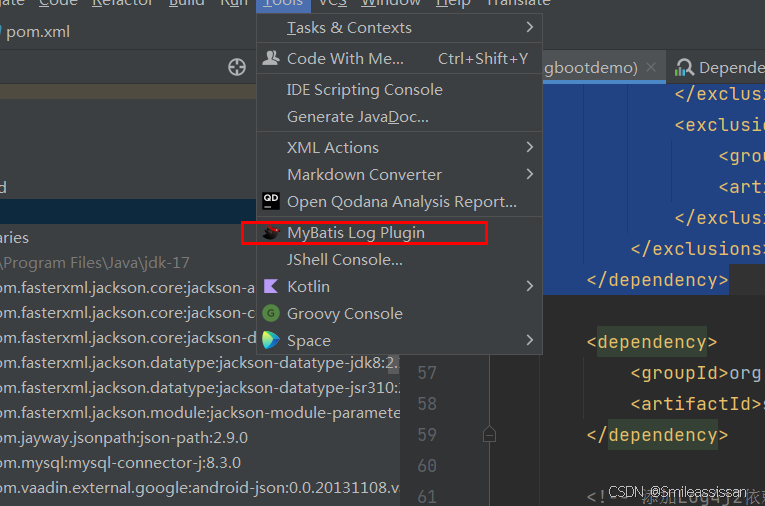Screen dimensions: 765x506
Task: Close the gbootdemo editor tab
Action: (x=651, y=67)
